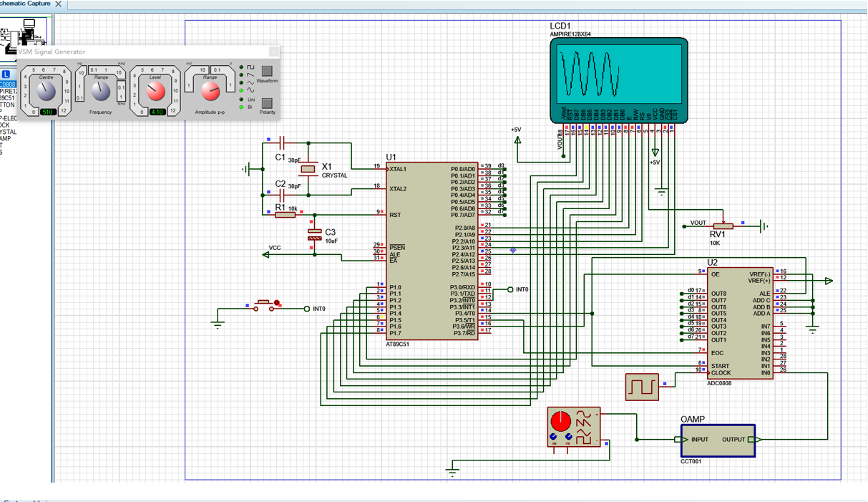Click the OAMP OUTPUT port
The width and height of the screenshot is (868, 502).
pos(755,440)
